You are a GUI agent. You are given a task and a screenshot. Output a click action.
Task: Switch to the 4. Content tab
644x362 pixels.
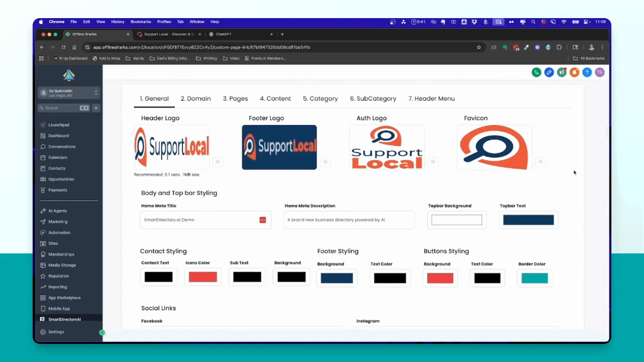click(x=275, y=99)
